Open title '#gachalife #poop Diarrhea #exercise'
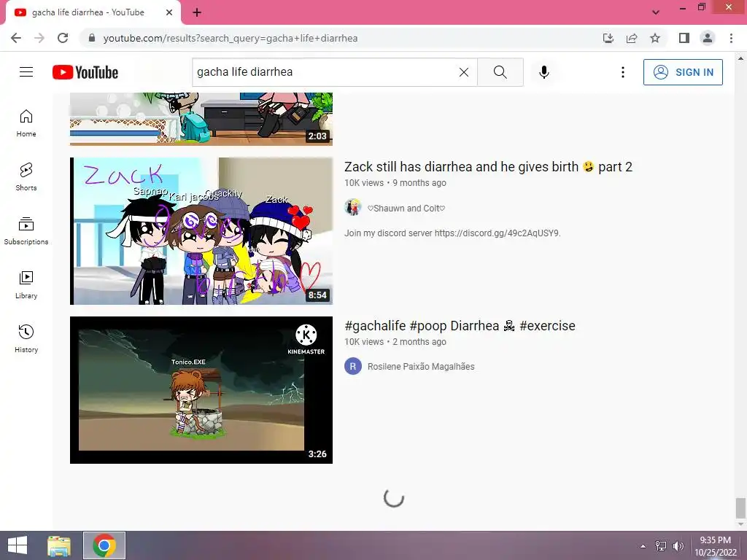This screenshot has width=747, height=560. point(460,326)
